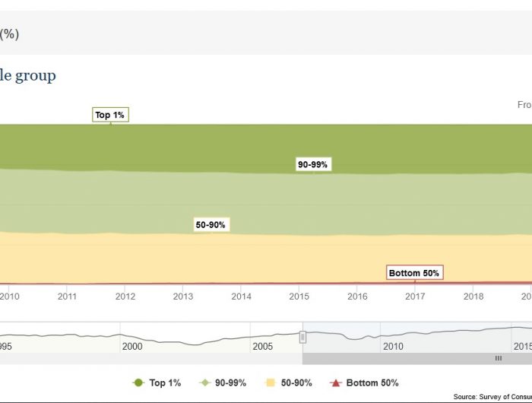Click the scrollbar grip in the navigator

click(499, 358)
